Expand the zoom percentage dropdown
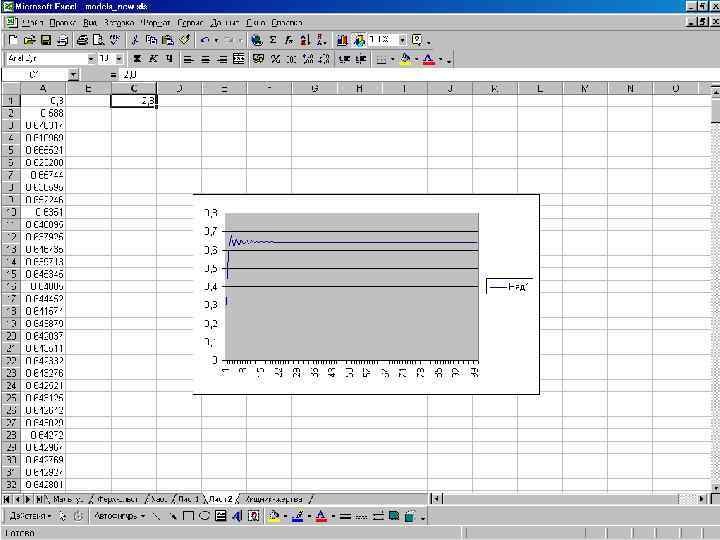This screenshot has width=720, height=540. click(402, 40)
